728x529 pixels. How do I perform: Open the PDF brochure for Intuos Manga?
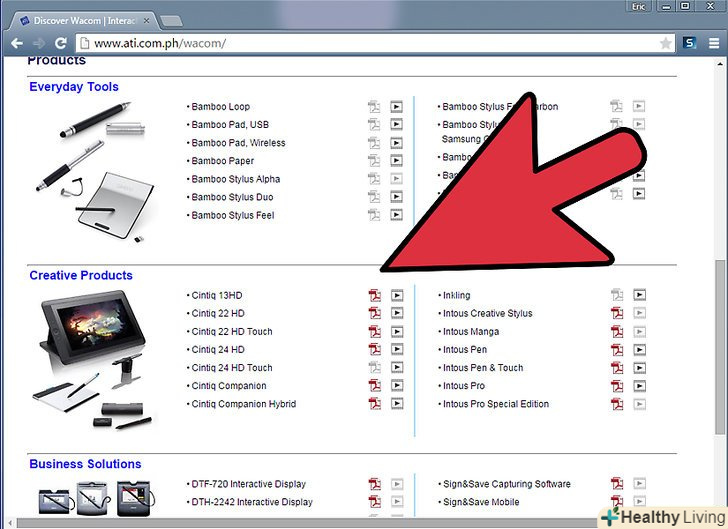click(617, 332)
